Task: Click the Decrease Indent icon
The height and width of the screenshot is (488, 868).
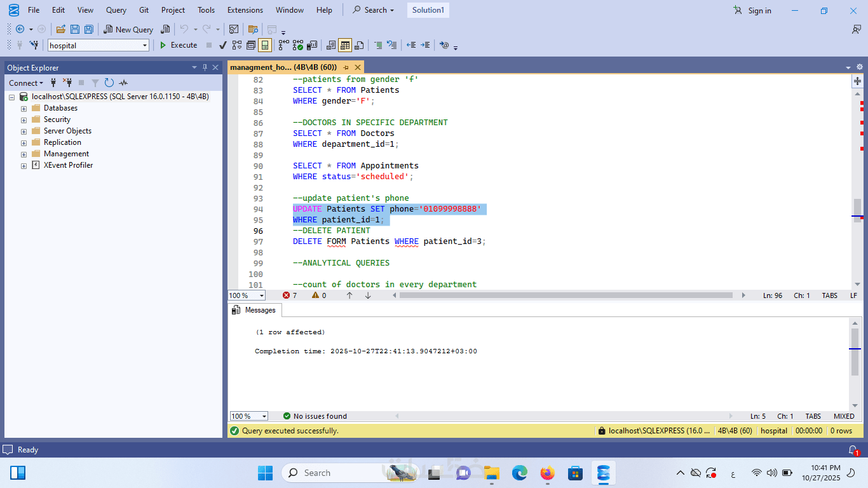Action: pos(411,45)
